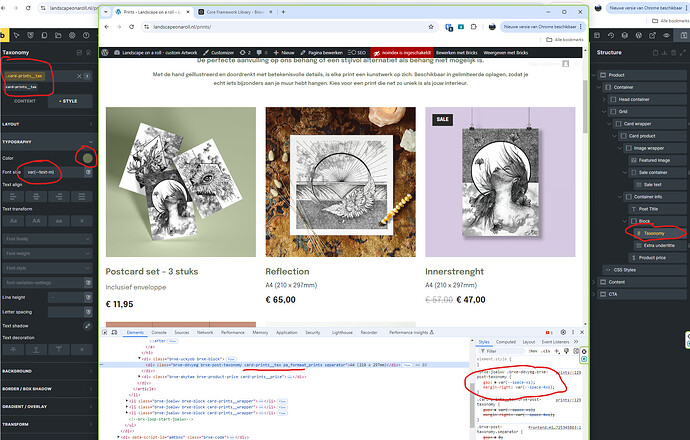Open the templates folder icon

pos(58,35)
